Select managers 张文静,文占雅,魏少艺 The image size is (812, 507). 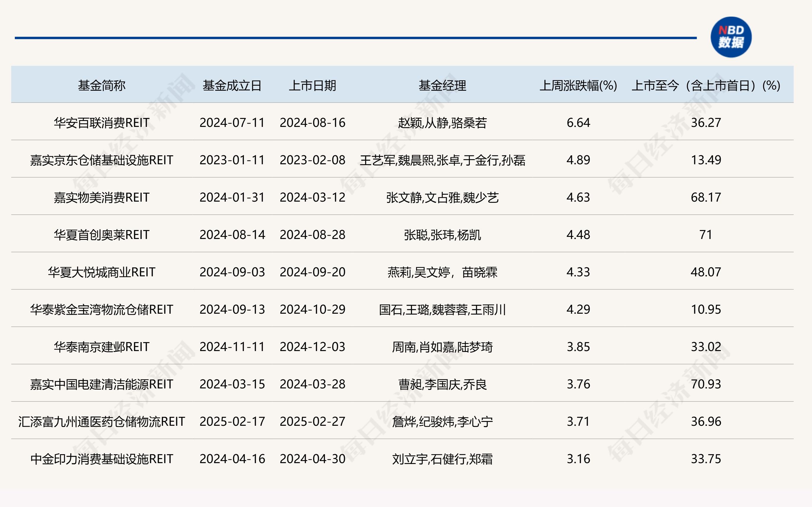(x=442, y=197)
